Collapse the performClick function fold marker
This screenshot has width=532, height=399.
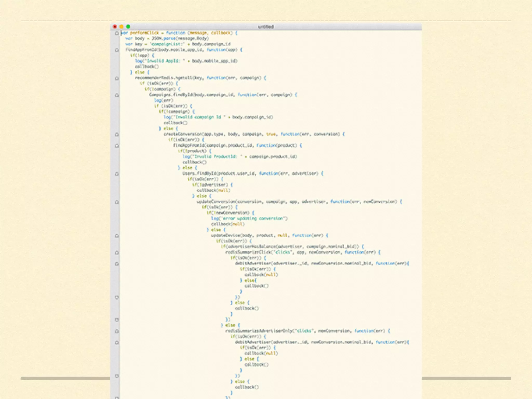point(117,33)
